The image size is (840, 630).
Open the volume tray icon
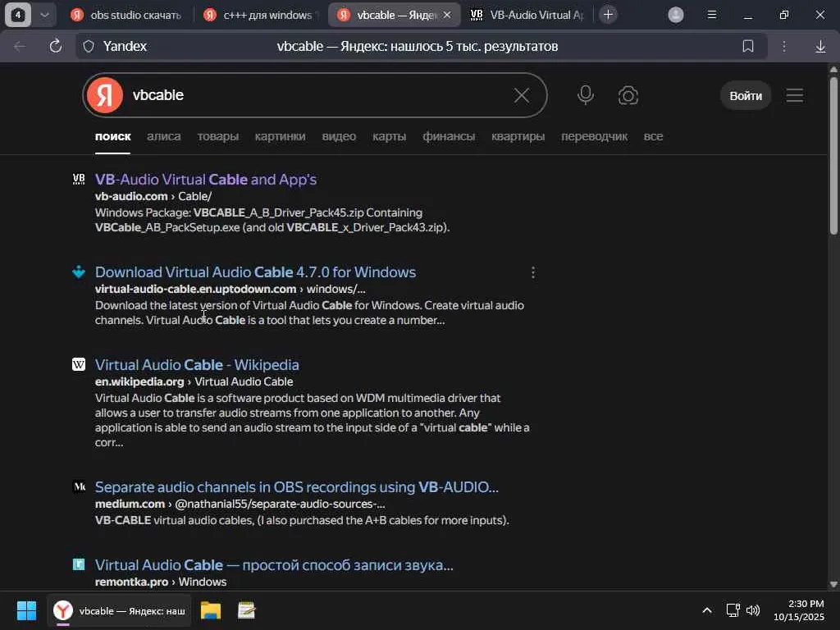pyautogui.click(x=753, y=610)
